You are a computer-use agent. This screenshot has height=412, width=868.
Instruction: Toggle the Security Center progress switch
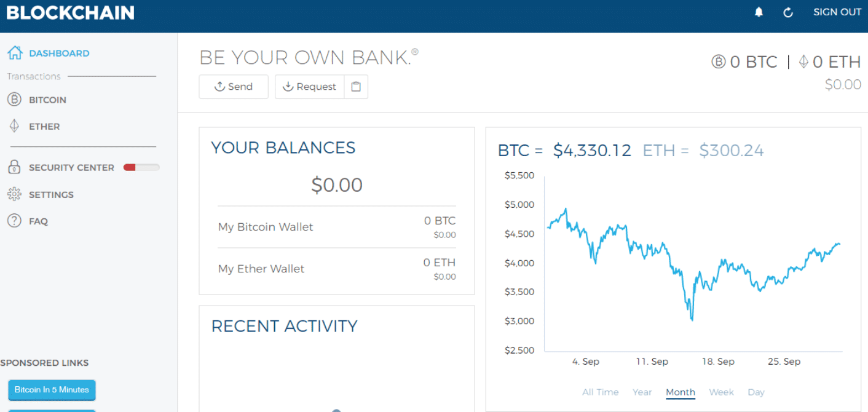tap(141, 167)
